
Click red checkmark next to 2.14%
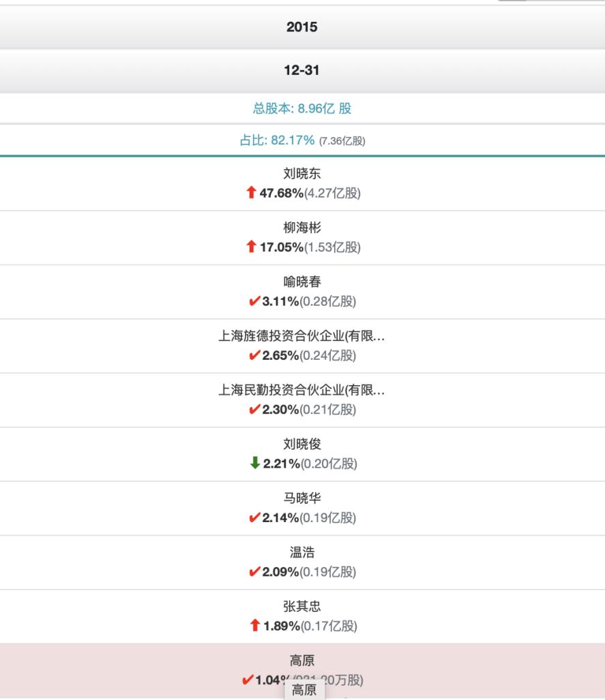[255, 517]
